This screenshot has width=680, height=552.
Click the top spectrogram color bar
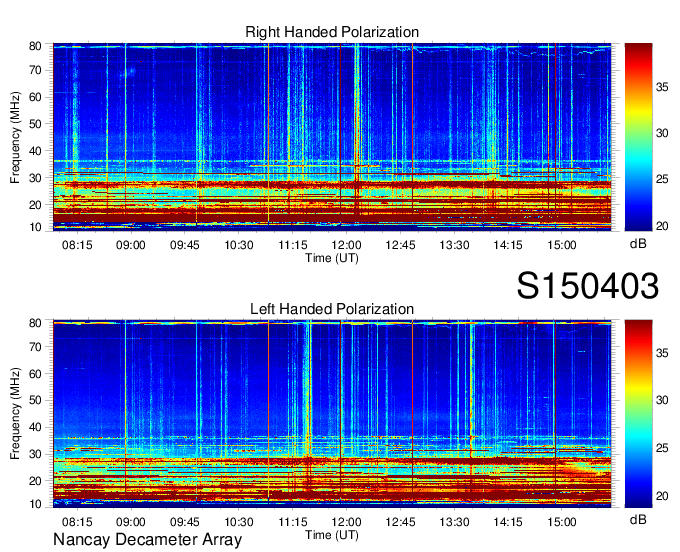coord(638,137)
